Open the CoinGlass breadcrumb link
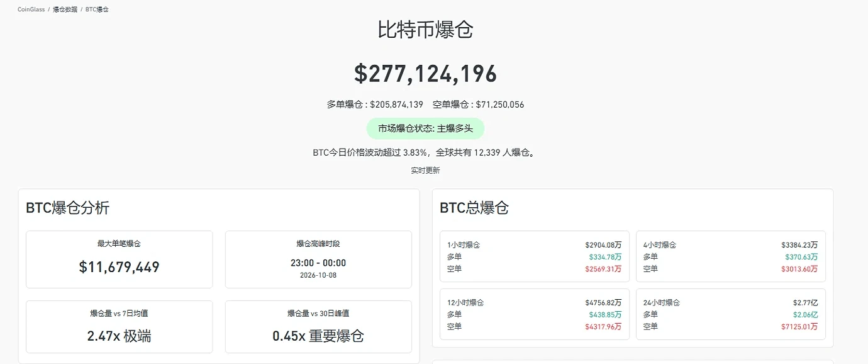This screenshot has width=868, height=364. [31, 9]
